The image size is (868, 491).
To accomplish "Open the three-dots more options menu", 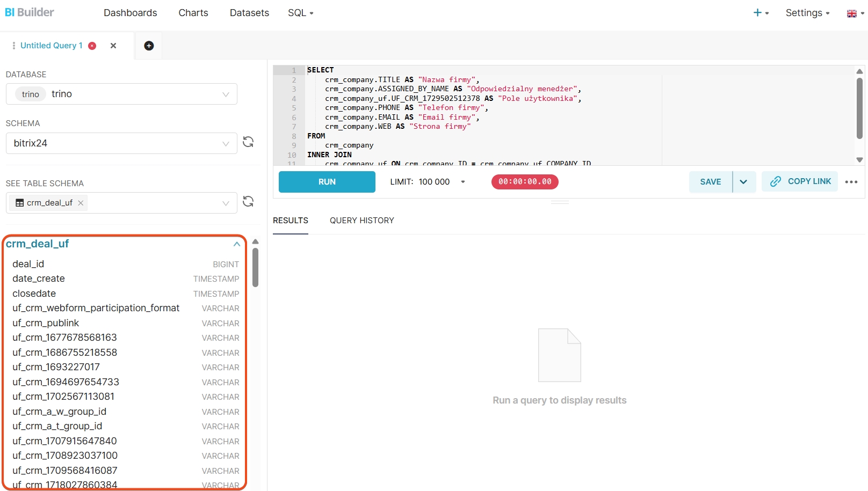I will point(851,182).
